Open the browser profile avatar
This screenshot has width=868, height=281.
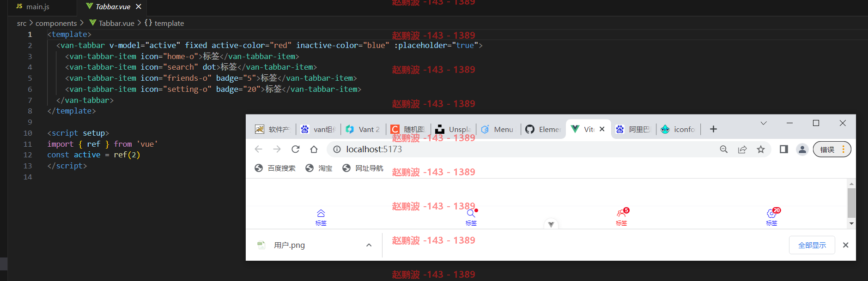point(802,149)
